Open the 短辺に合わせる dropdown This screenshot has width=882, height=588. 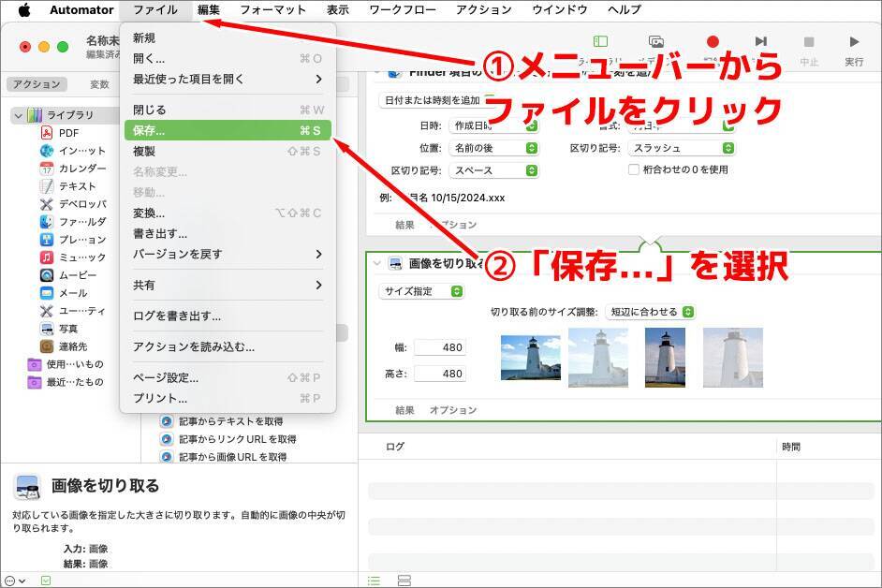click(x=651, y=312)
